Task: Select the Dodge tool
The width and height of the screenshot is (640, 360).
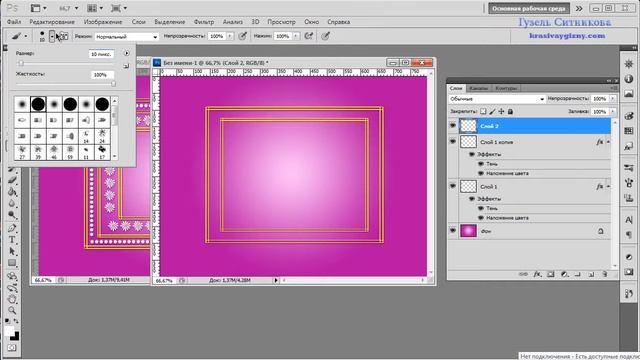Action: pyautogui.click(x=12, y=215)
